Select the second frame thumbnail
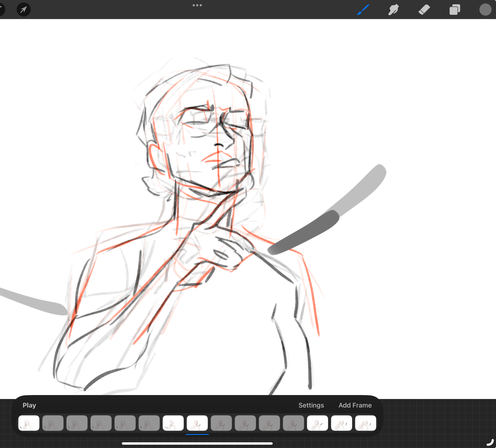 53,423
